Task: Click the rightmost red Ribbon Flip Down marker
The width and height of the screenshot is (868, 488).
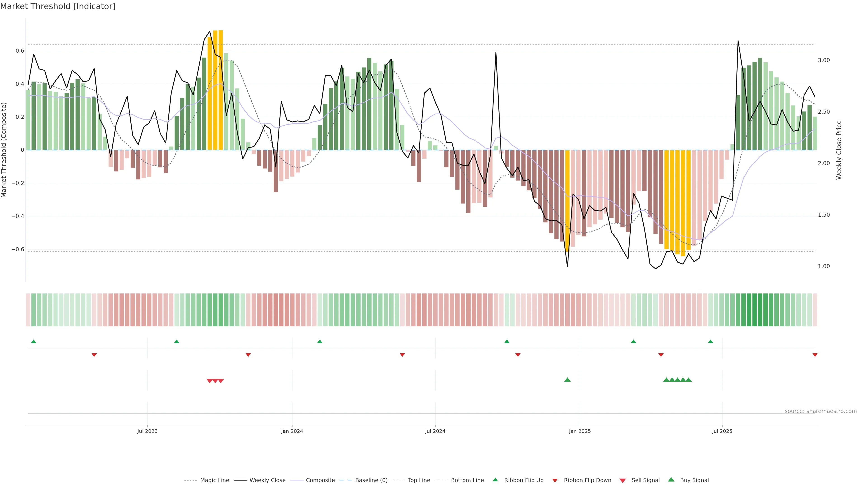Action: tap(815, 355)
